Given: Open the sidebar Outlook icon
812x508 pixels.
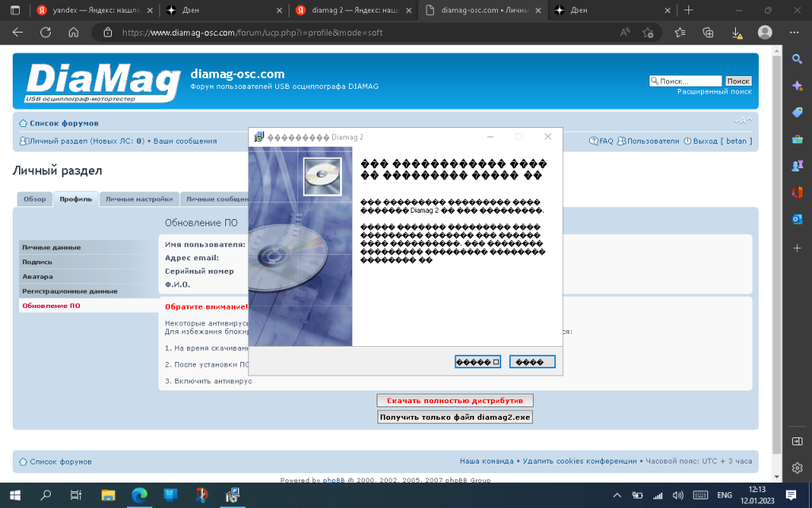Looking at the screenshot, I should point(798,219).
